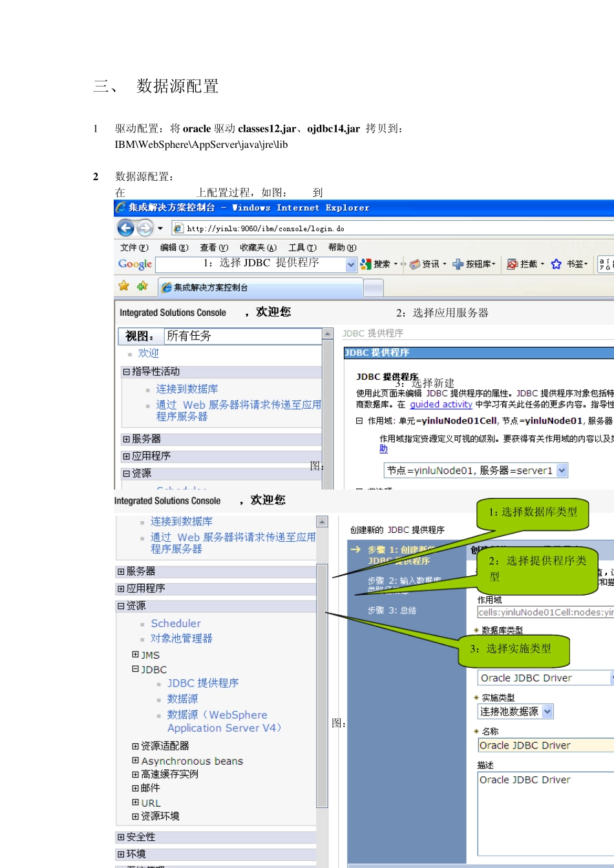Image resolution: width=614 pixels, height=868 pixels.
Task: Click the Scheduler link under 资源
Action: 176,623
